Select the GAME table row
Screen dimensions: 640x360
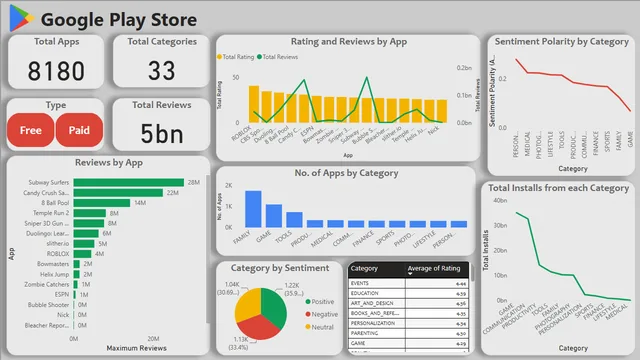tap(409, 343)
